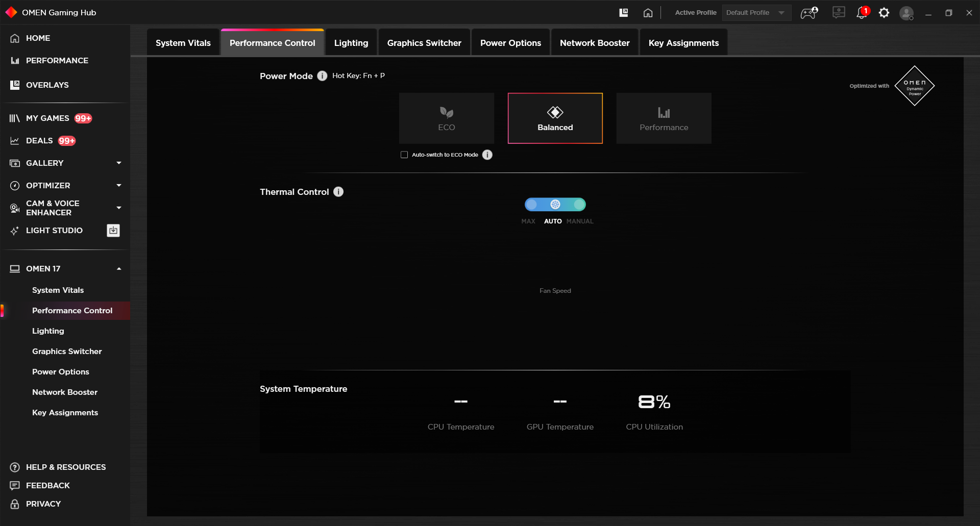This screenshot has height=526, width=980.
Task: Click the MY GAMES 99+ badge
Action: (x=83, y=118)
